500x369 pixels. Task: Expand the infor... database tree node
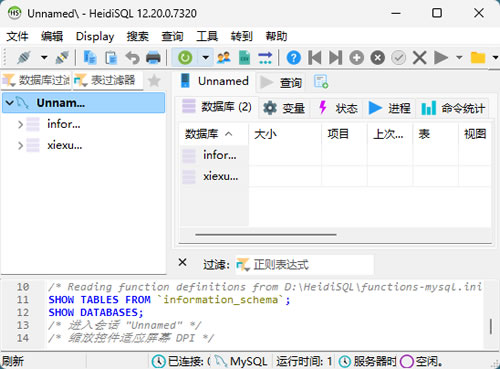[20, 124]
